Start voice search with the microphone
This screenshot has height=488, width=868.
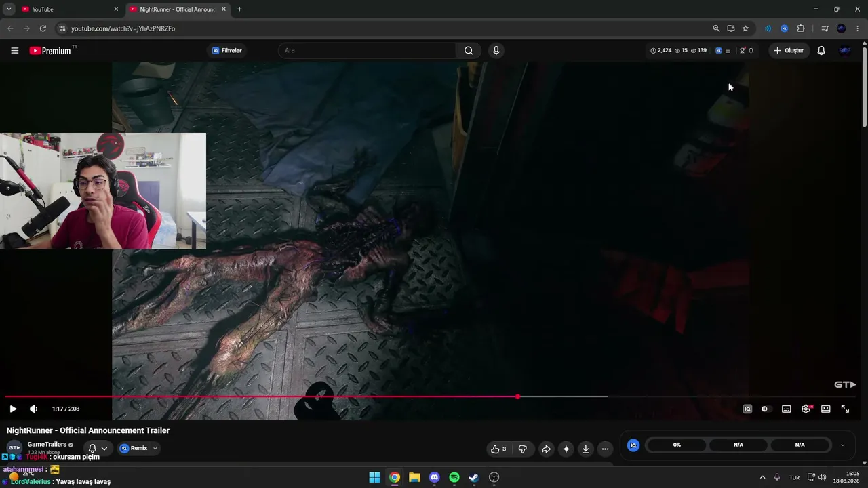click(496, 50)
